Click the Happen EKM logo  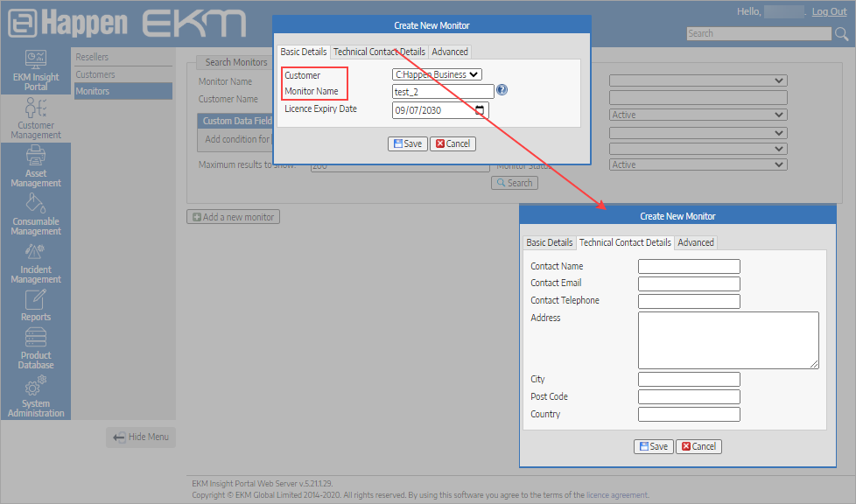coord(127,24)
